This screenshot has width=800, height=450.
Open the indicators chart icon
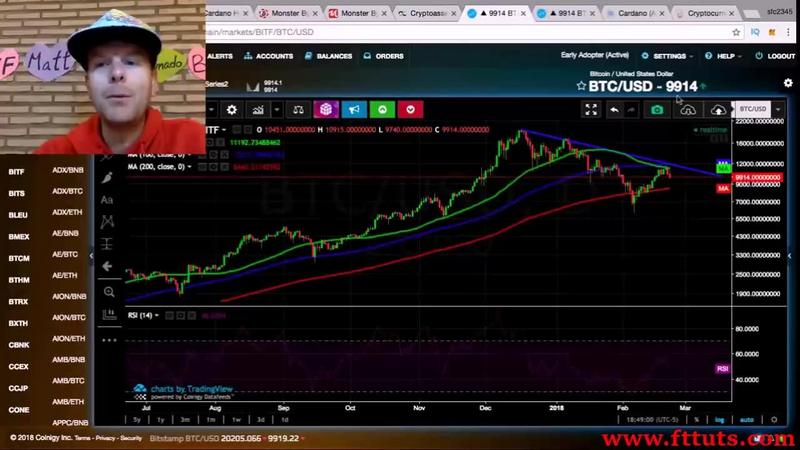258,110
